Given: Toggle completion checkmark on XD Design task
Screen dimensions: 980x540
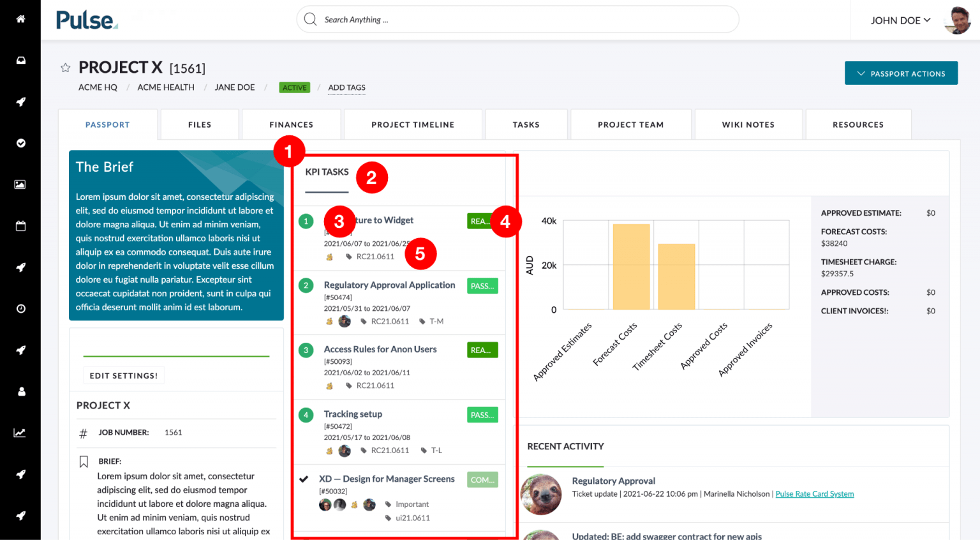Looking at the screenshot, I should (x=305, y=479).
